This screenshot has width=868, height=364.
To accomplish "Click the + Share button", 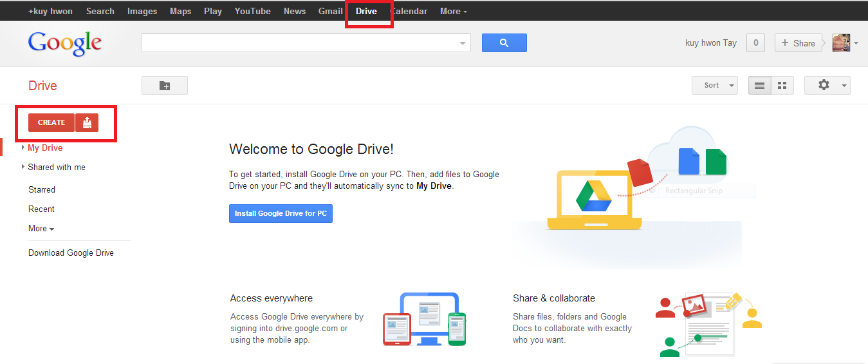I will (x=798, y=43).
